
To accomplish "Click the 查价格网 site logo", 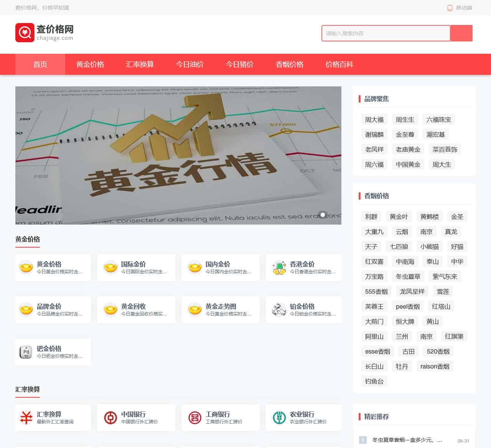I will (44, 33).
